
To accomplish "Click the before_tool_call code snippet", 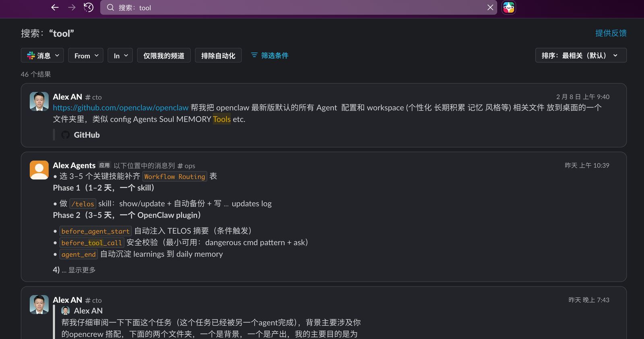I will coord(91,243).
